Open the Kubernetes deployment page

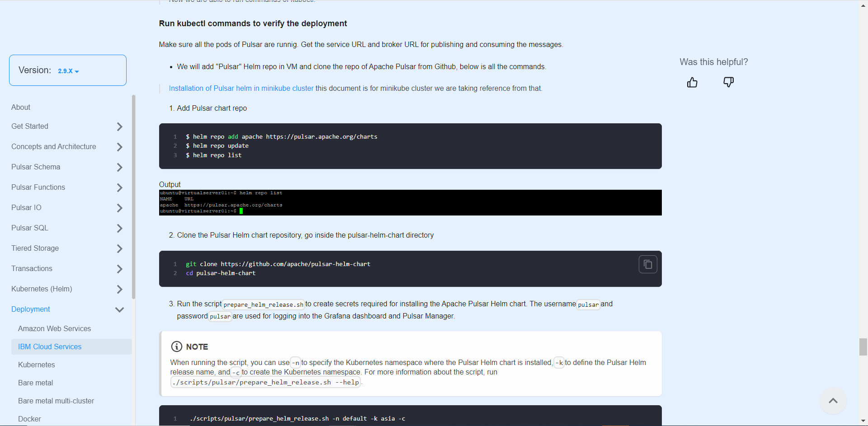[x=36, y=365]
